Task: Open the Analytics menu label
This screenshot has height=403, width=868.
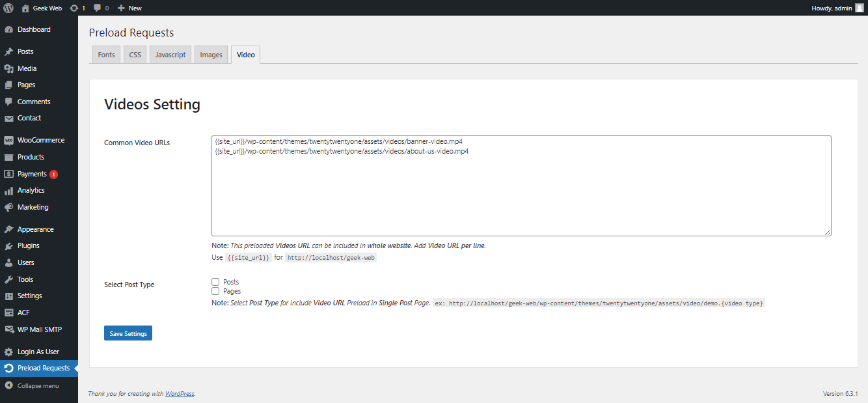Action: point(31,190)
